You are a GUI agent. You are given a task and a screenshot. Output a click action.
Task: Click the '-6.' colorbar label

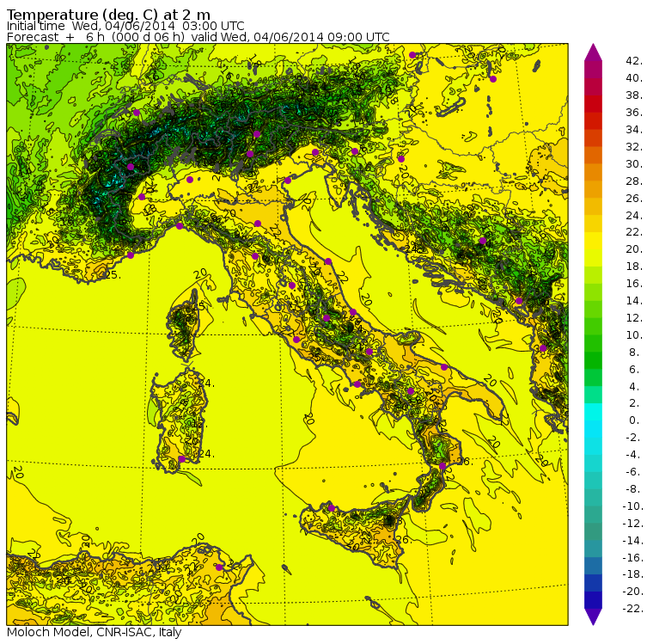(x=633, y=471)
